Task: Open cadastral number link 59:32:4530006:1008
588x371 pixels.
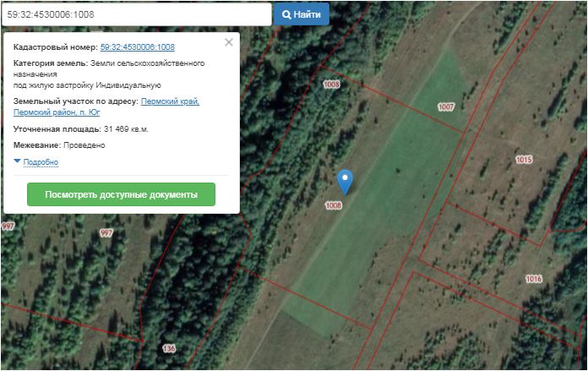Action: coord(137,47)
